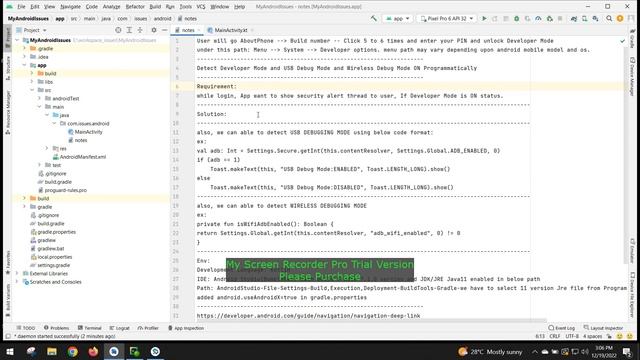640x360 pixels.
Task: Toggle tool window bars via bottom-left status icon
Action: point(8,336)
